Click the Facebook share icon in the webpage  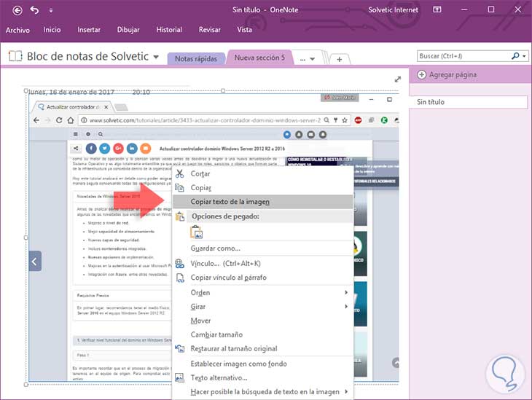[x=91, y=148]
